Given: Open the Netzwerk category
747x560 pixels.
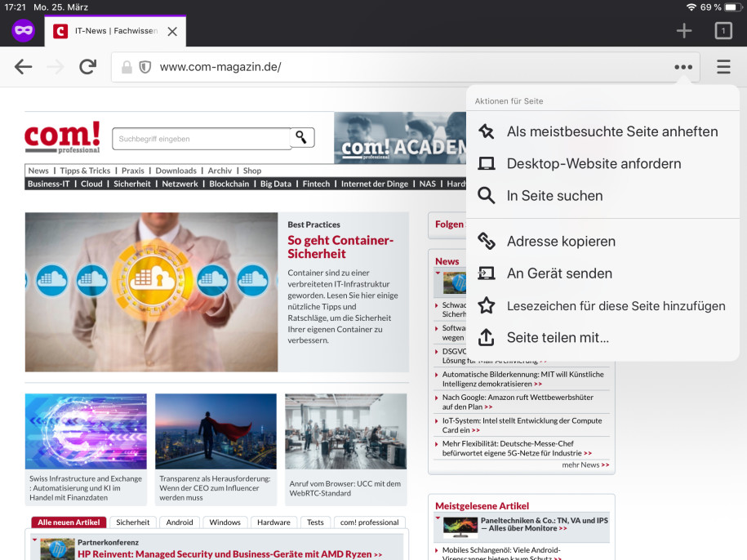Looking at the screenshot, I should 180,184.
